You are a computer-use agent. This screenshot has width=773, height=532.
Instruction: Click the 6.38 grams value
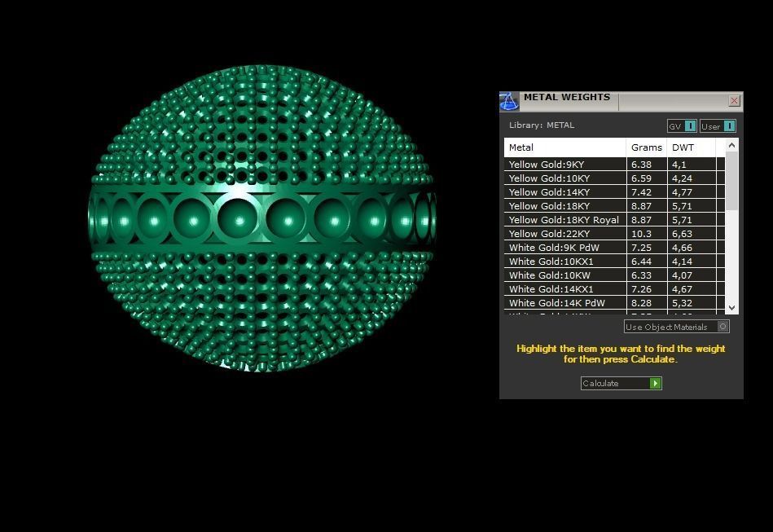[641, 165]
